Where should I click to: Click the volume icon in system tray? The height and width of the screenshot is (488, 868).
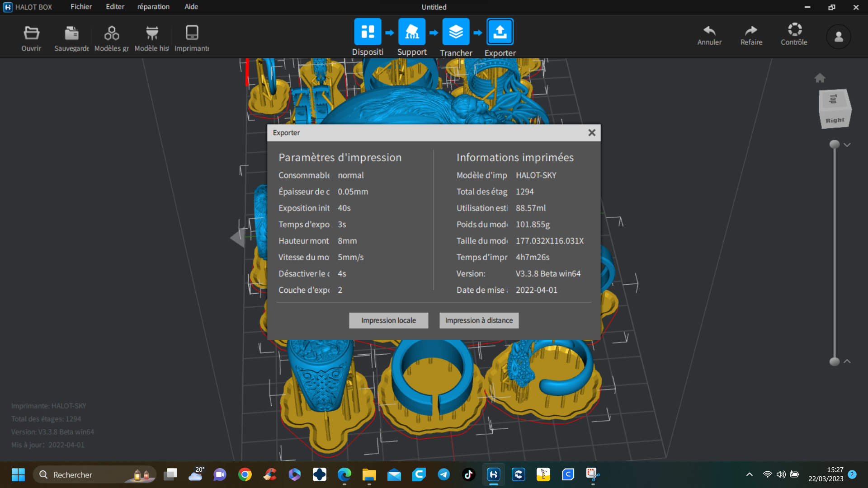coord(781,474)
